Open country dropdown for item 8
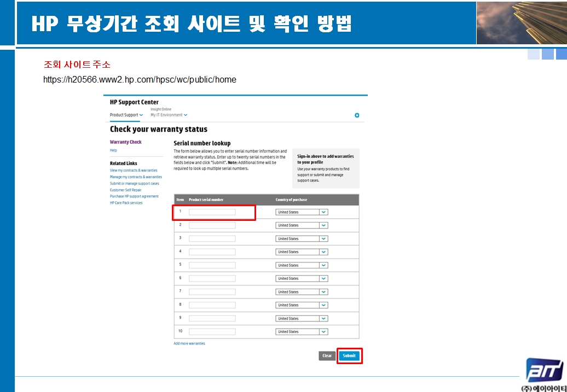567x392 pixels. (x=302, y=305)
